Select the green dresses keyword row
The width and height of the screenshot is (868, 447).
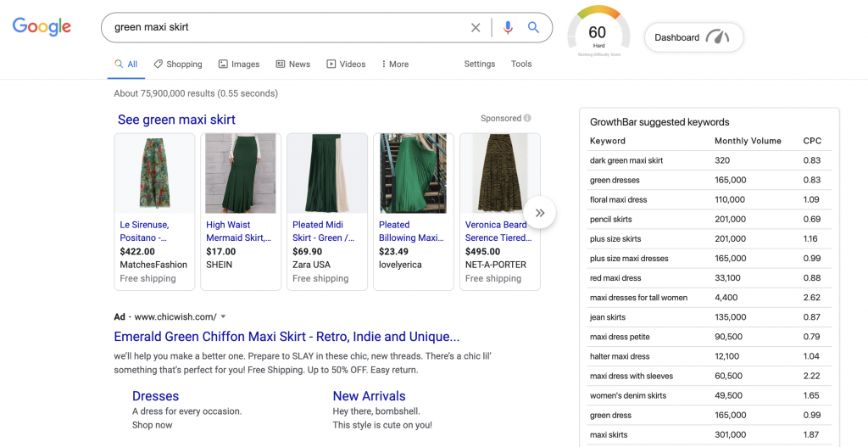coord(709,180)
